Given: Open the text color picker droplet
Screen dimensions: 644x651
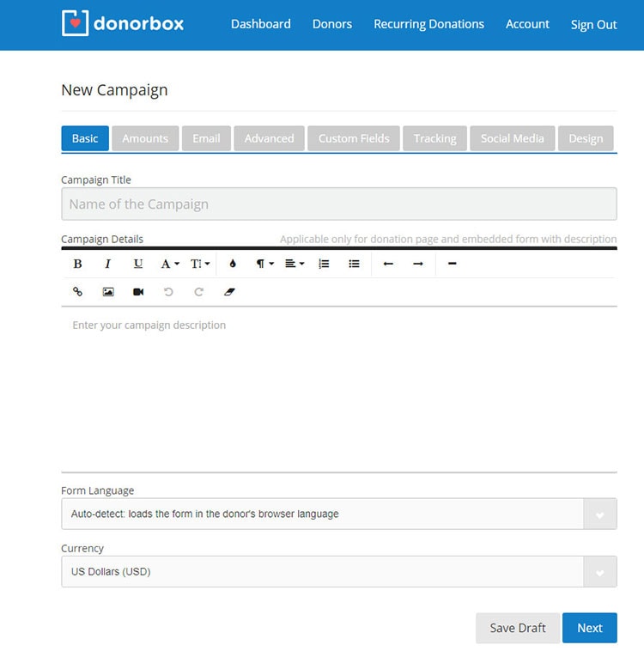Looking at the screenshot, I should pos(233,264).
